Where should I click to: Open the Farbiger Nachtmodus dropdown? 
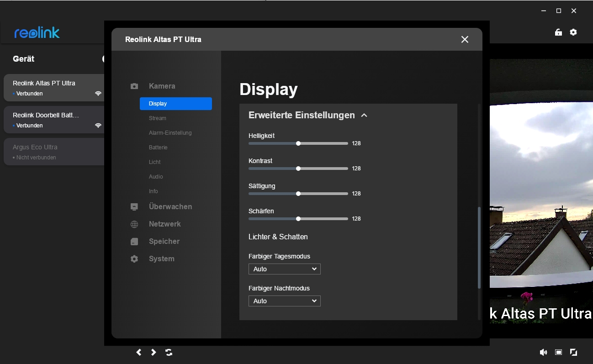click(284, 301)
